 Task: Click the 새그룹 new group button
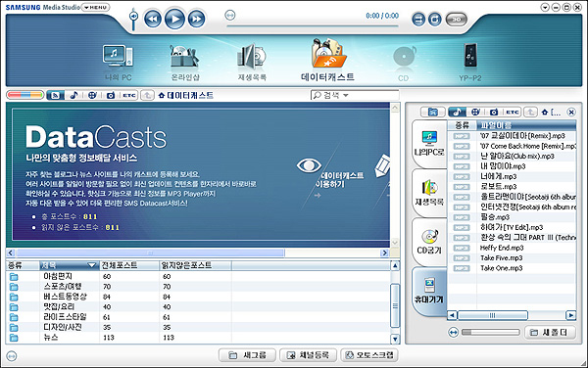247,355
